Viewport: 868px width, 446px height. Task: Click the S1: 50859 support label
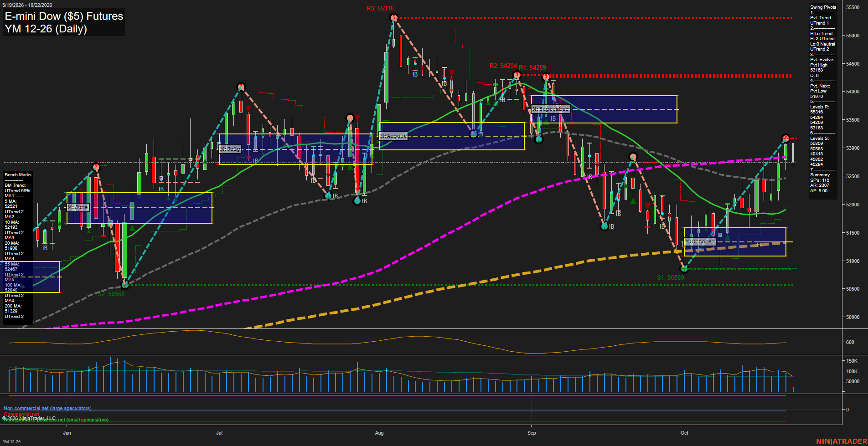click(x=670, y=277)
